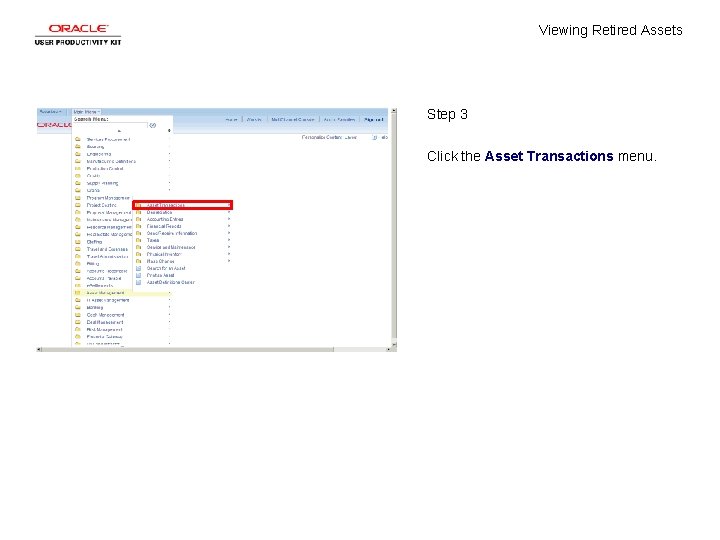Click folder icon beside Program Management
This screenshot has width=720, height=540.
click(x=78, y=198)
